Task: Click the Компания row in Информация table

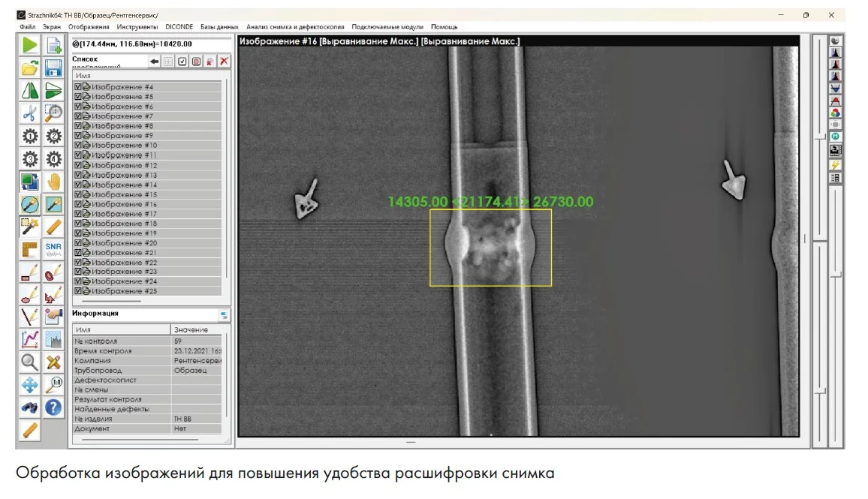Action: click(147, 361)
